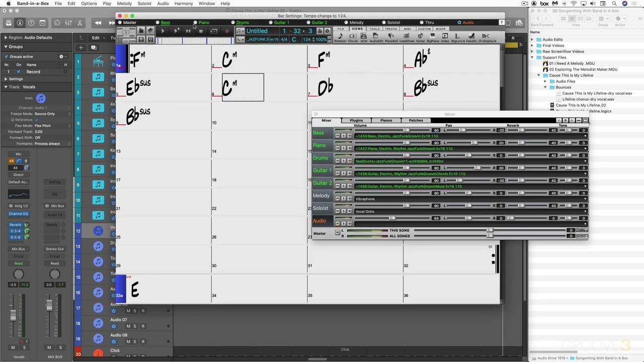Viewport: 644px width, 362px height.
Task: Click the key signature C button
Action: point(294,39)
